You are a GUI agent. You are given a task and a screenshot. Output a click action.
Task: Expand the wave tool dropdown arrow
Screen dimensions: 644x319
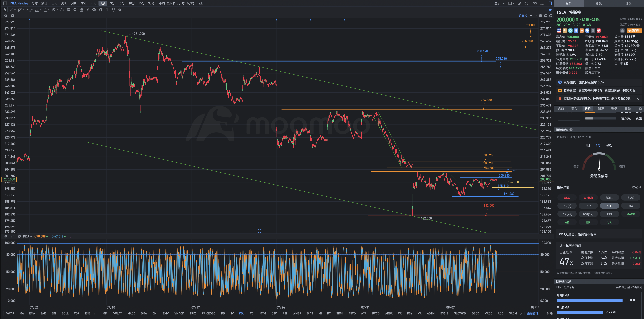[32, 10]
